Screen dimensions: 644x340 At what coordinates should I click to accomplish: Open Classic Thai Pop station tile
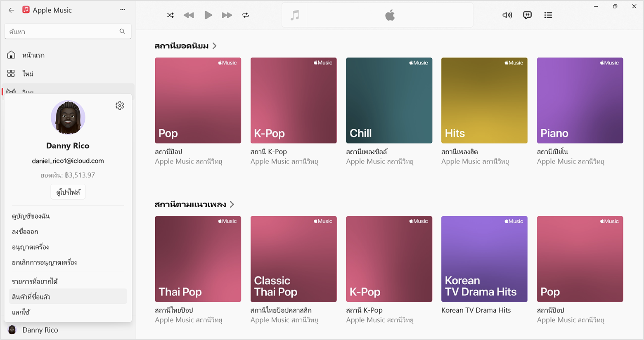pyautogui.click(x=294, y=259)
